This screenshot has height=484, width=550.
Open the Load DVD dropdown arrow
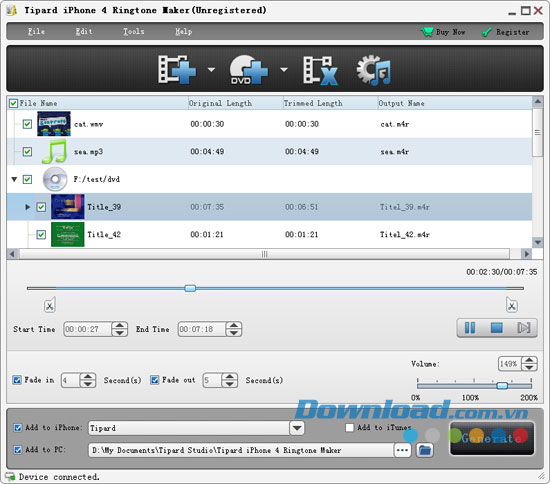[x=284, y=69]
